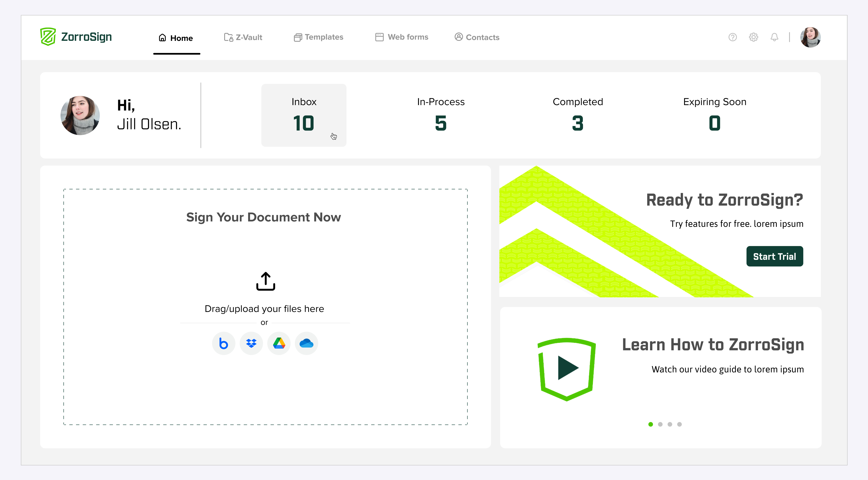Open the Templates tab
Image resolution: width=868 pixels, height=480 pixels.
tap(318, 37)
